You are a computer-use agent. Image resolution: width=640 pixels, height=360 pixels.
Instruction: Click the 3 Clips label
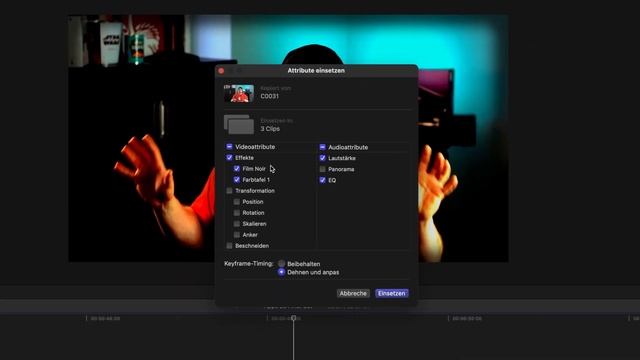(x=270, y=129)
